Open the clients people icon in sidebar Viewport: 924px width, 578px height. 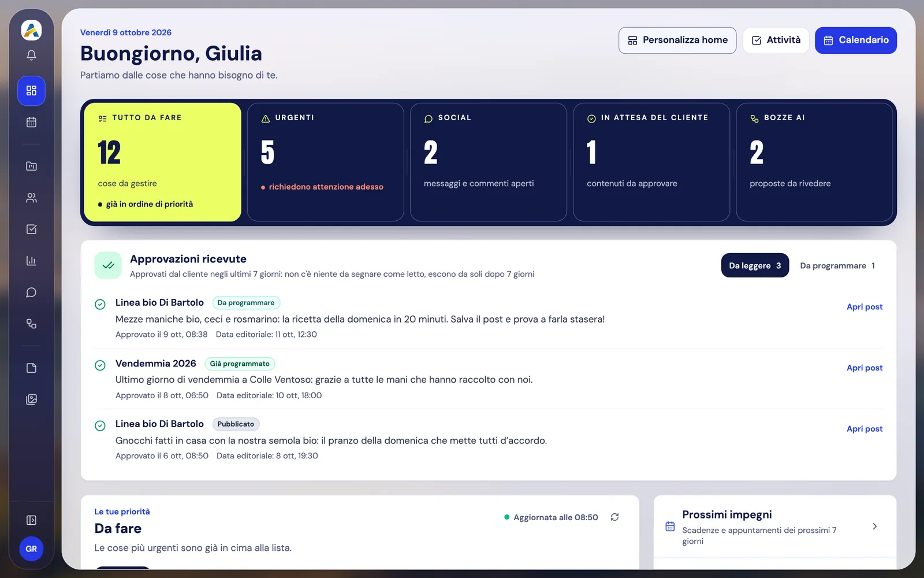coord(31,198)
